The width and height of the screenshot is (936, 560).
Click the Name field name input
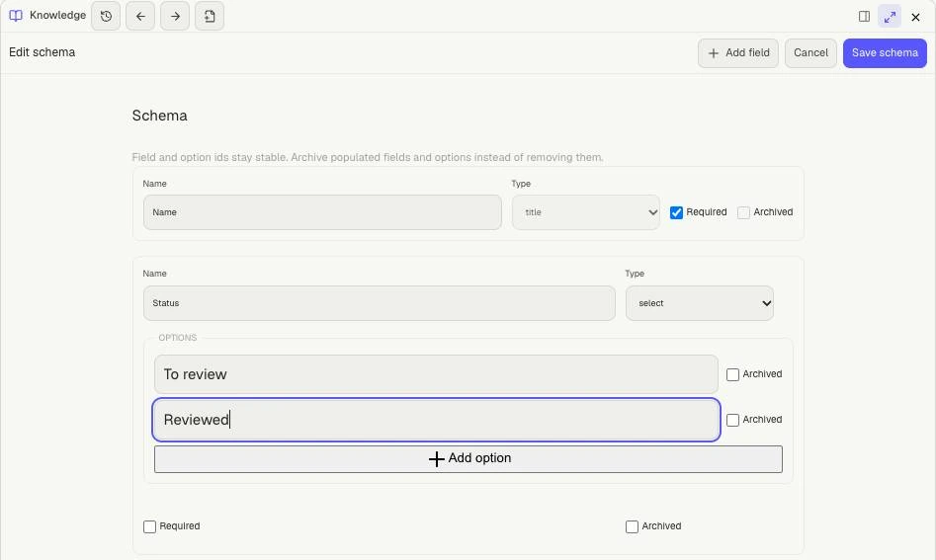[322, 212]
